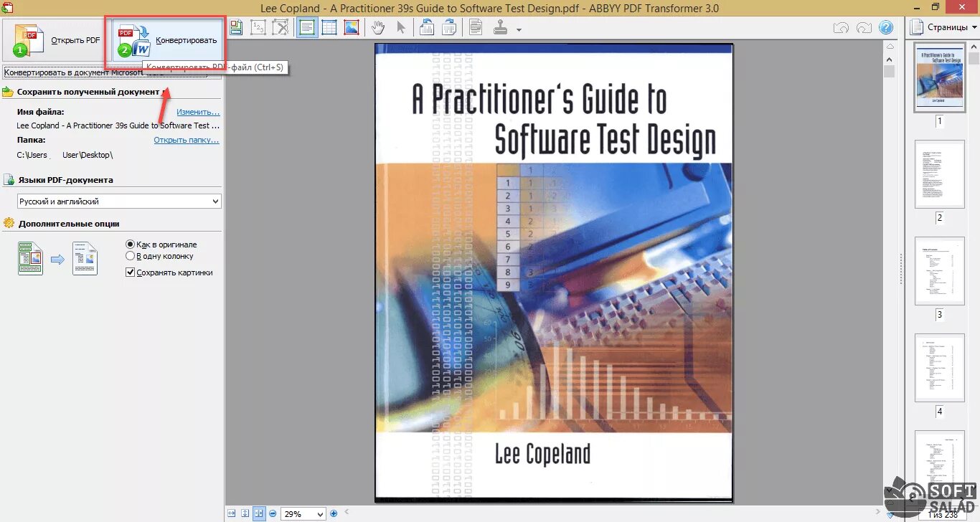Open help with the blue question icon

click(887, 28)
